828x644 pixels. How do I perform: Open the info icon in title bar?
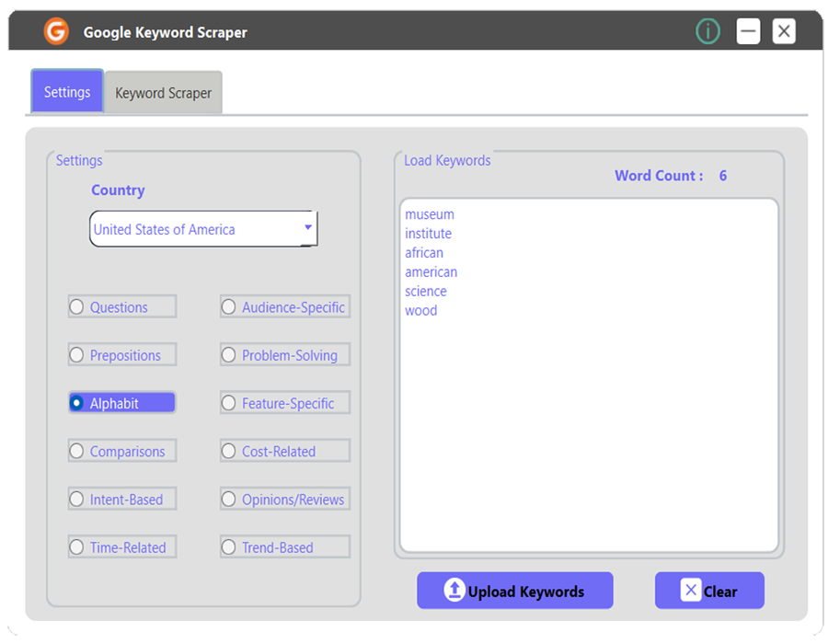[707, 31]
